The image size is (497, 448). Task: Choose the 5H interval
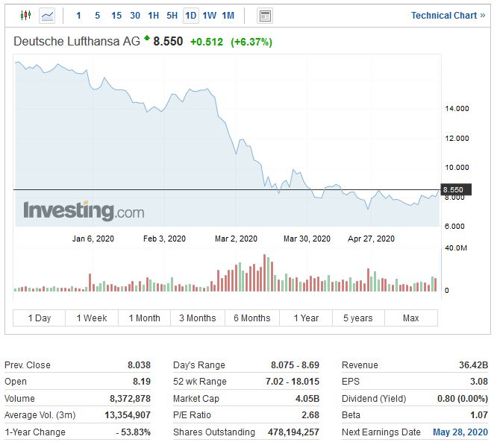coord(172,16)
